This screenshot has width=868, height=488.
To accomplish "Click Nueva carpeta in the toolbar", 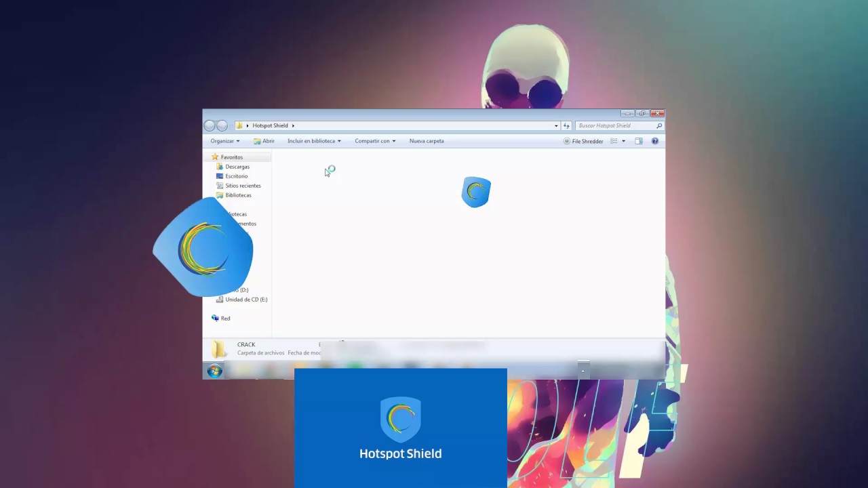I will coord(427,141).
